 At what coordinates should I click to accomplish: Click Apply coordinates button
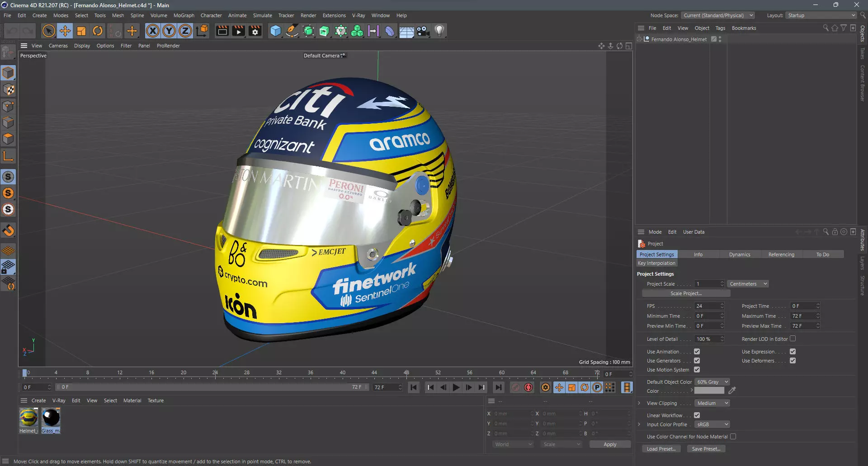tap(610, 444)
